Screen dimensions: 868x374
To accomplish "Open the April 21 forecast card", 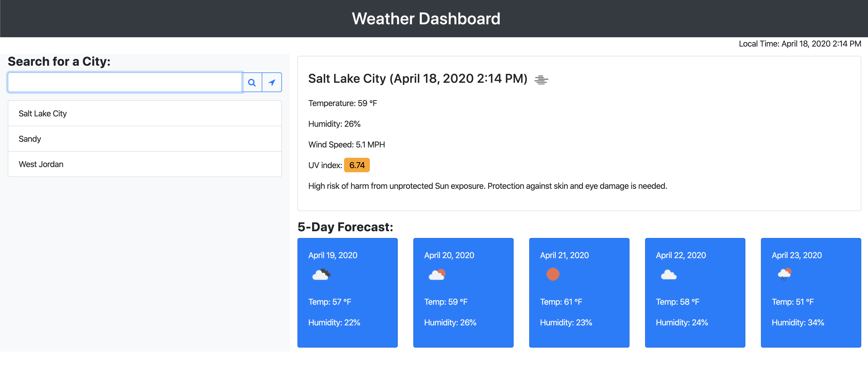I will (579, 293).
